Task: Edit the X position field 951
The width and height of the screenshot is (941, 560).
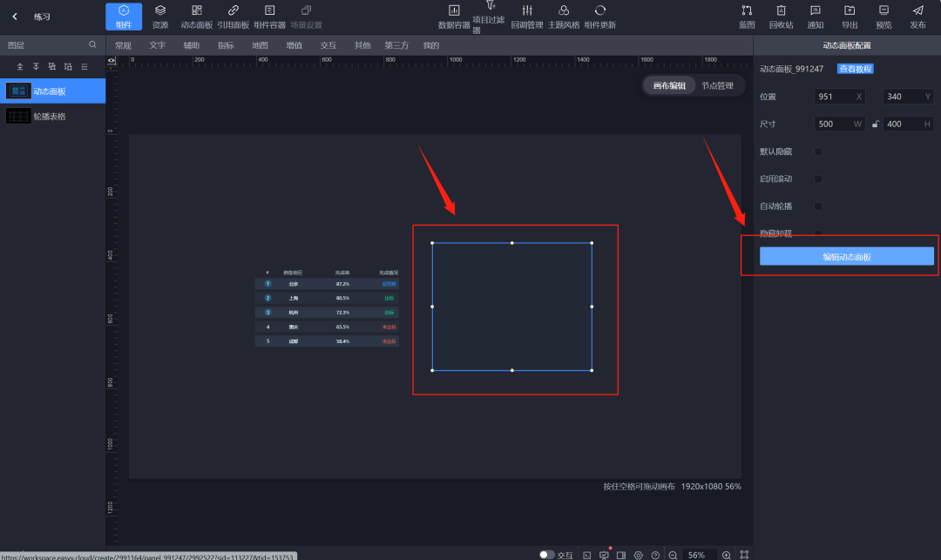Action: [840, 97]
